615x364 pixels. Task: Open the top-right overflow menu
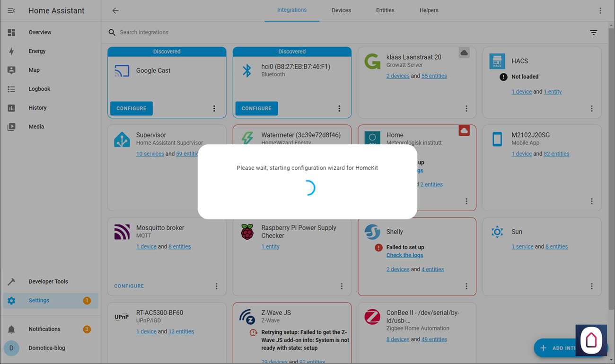(x=600, y=10)
